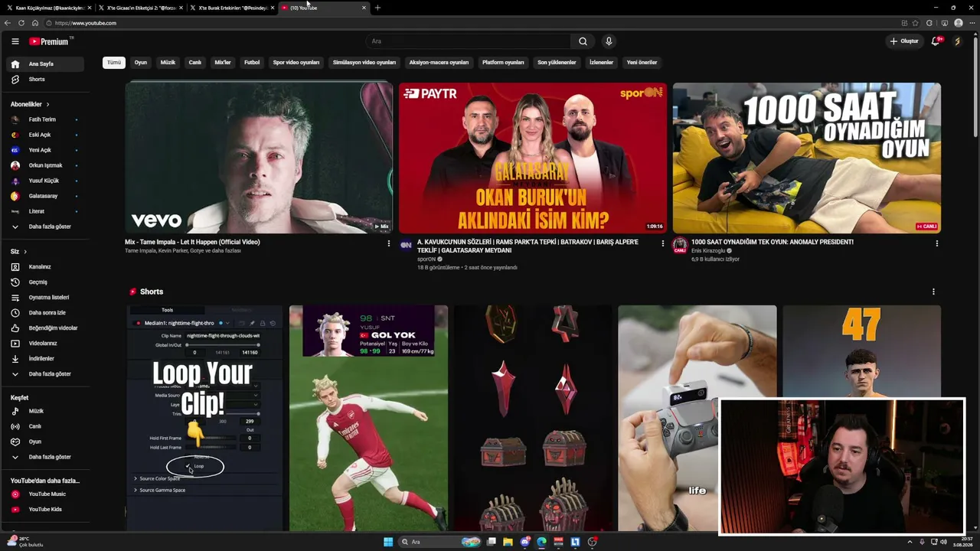Open the GOL YOK Arsenal player short
The width and height of the screenshot is (980, 551).
click(368, 418)
